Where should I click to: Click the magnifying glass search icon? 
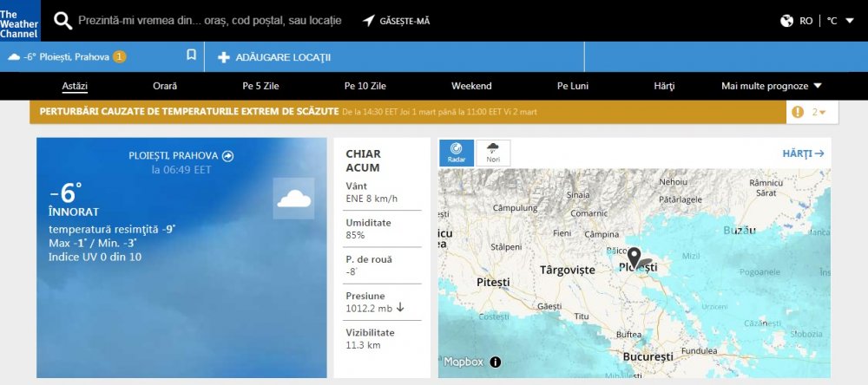[62, 21]
